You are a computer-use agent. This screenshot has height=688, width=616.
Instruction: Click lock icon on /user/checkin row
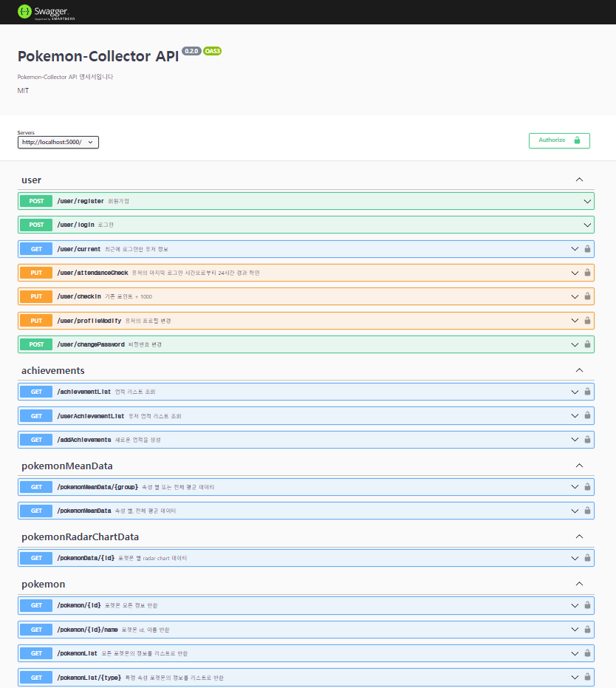[x=587, y=296]
